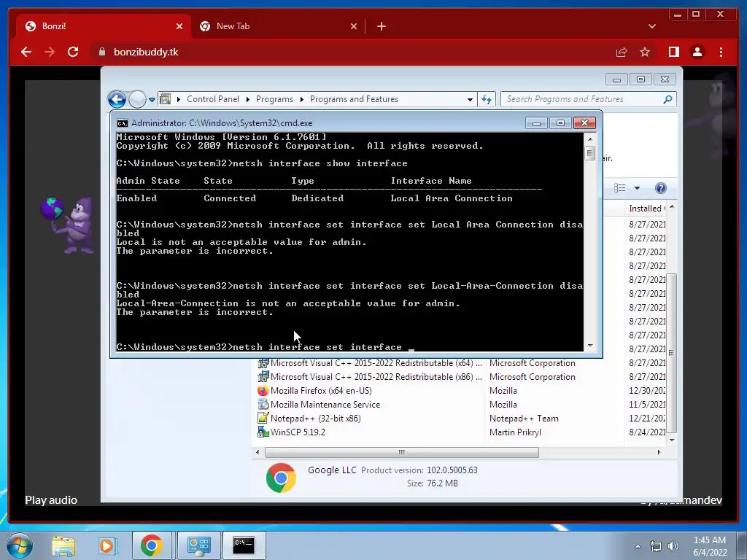Open Chrome tab search chevron

[651, 26]
